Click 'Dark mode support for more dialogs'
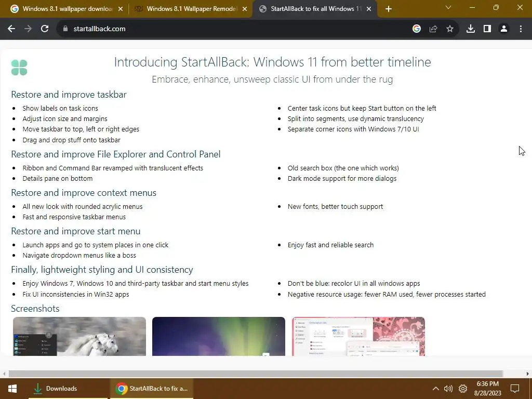The width and height of the screenshot is (532, 399). point(342,179)
